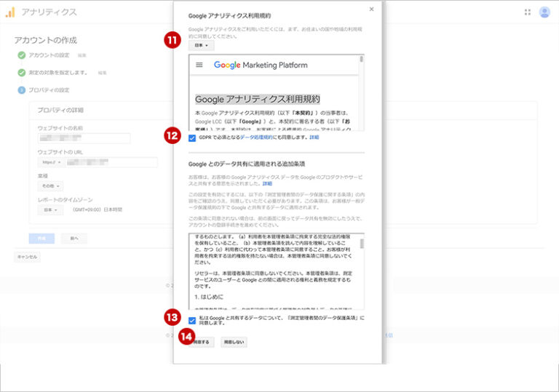This screenshot has height=392, width=559.
Task: Open the hamburger menu in Marketing Platform frame
Action: [199, 65]
